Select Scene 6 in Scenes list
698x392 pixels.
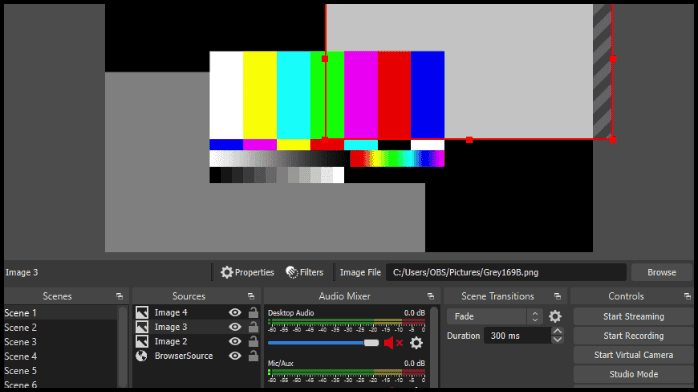coord(61,384)
